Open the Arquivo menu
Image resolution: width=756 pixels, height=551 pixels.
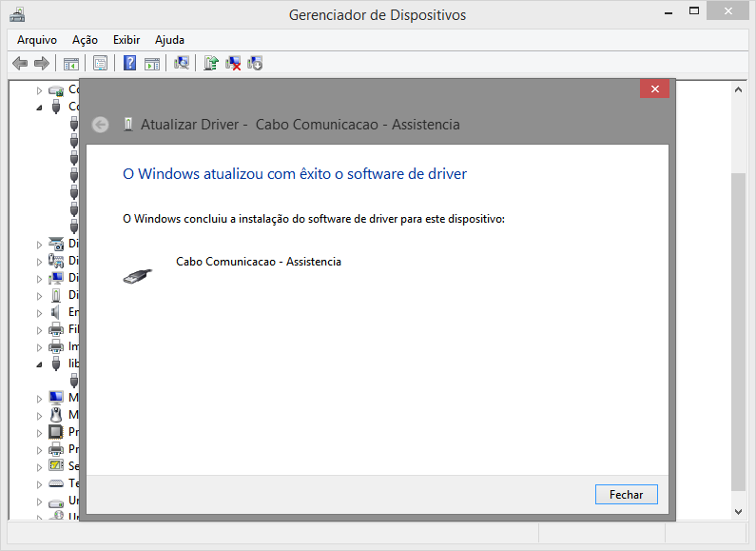pyautogui.click(x=37, y=40)
